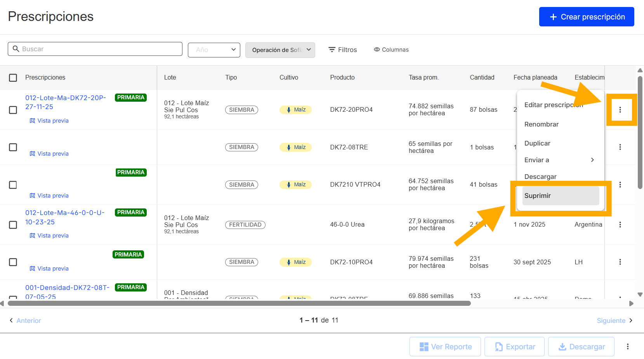Click the search magnifier icon
This screenshot has width=644, height=359.
(x=16, y=49)
